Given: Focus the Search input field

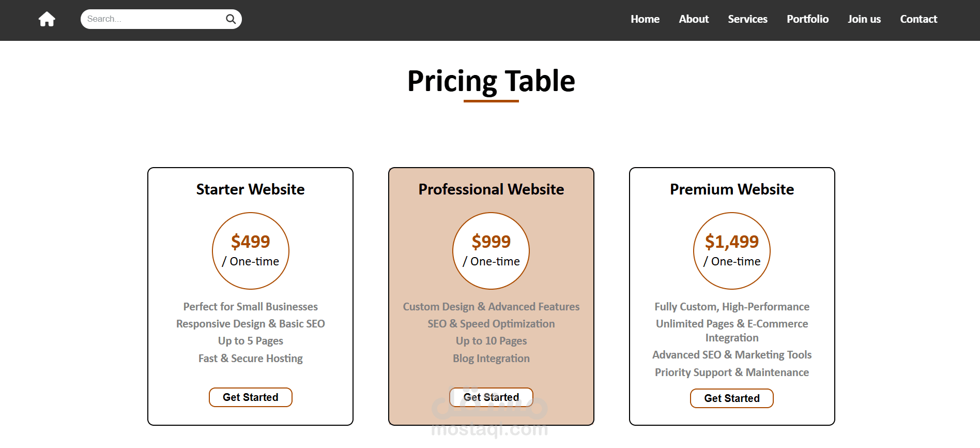Looking at the screenshot, I should coord(152,19).
